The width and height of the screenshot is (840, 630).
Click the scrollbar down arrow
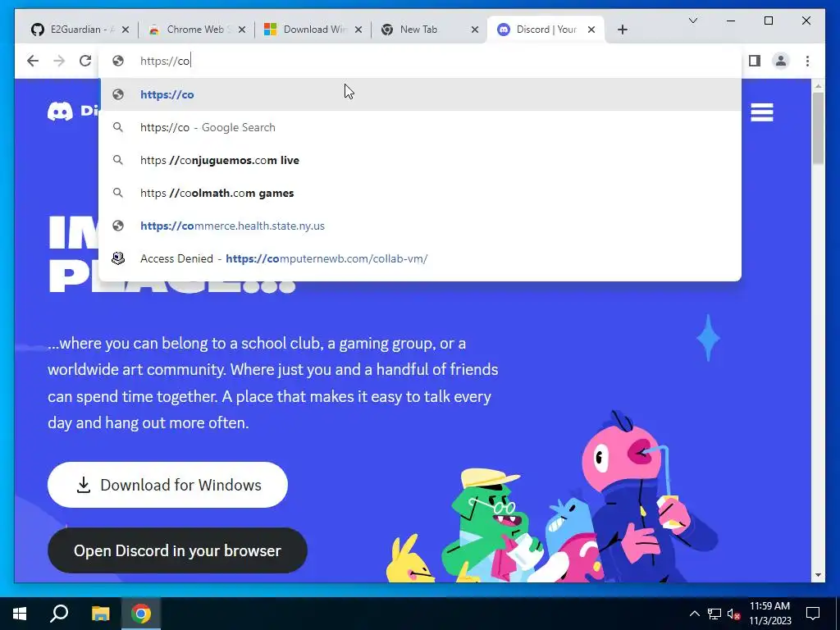coord(818,575)
